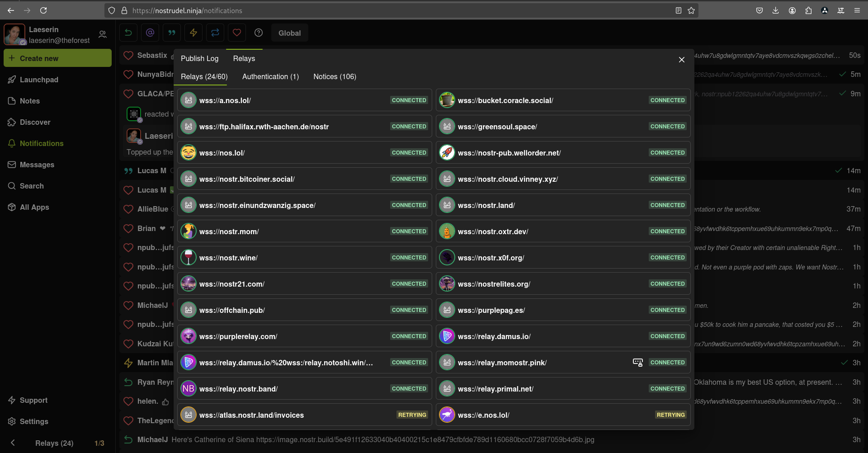This screenshot has width=868, height=453.
Task: Toggle the mentions (@) notification filter
Action: [x=150, y=33]
